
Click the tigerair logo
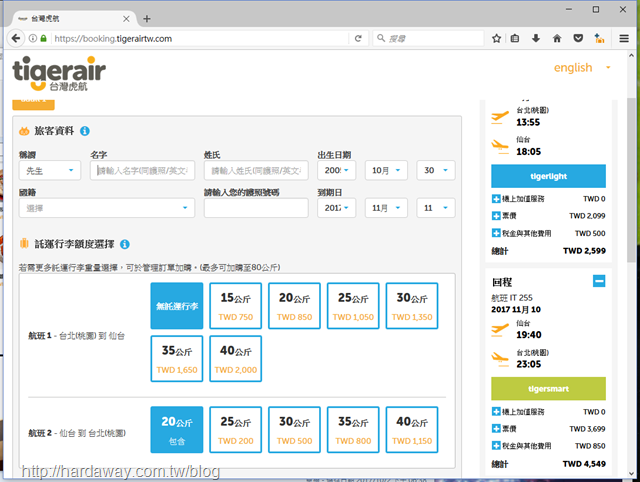point(59,73)
